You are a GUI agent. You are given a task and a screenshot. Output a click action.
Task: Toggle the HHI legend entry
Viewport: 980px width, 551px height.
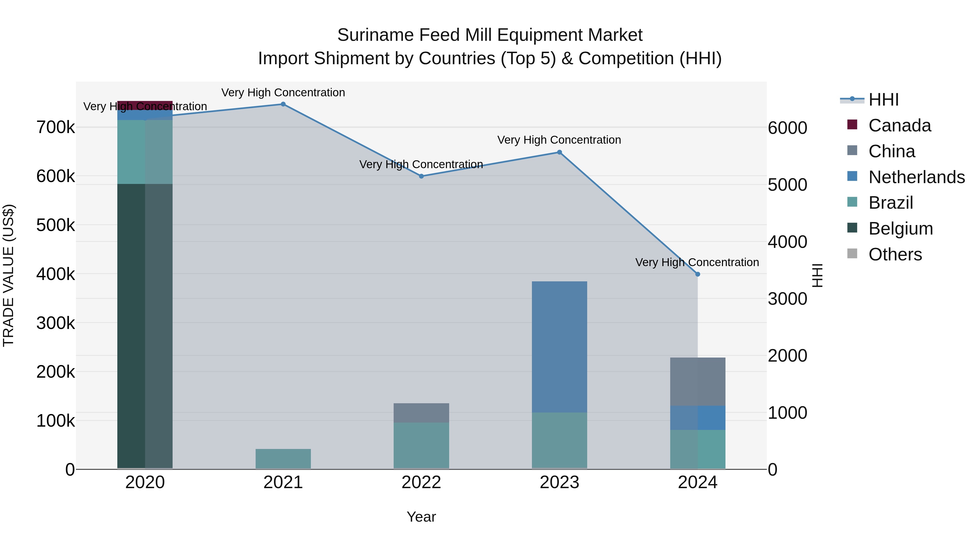[x=869, y=100]
